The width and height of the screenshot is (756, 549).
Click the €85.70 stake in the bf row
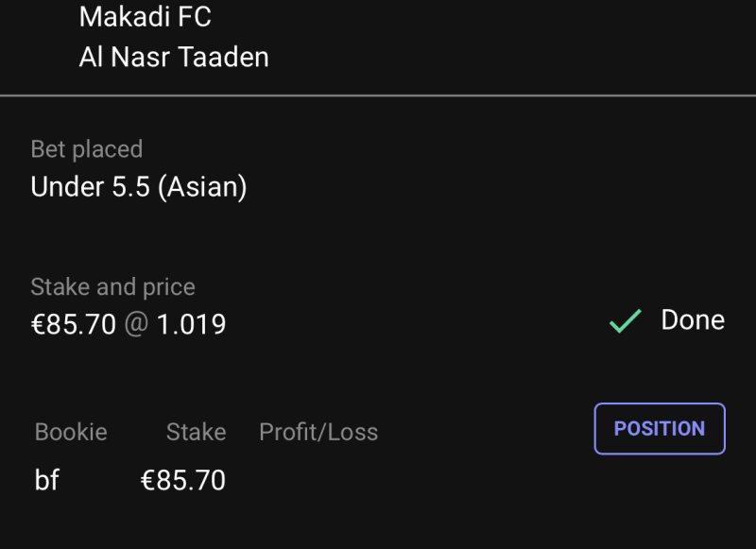tap(183, 481)
